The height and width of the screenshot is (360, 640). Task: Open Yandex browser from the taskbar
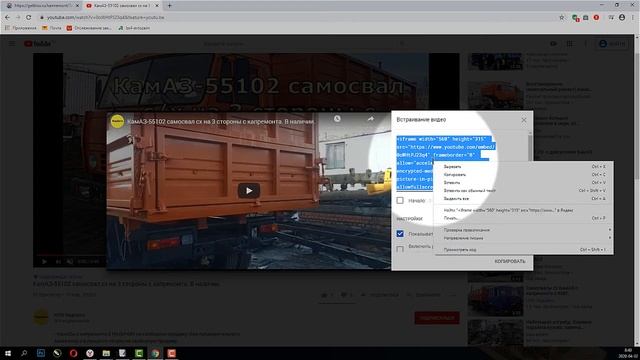point(90,353)
